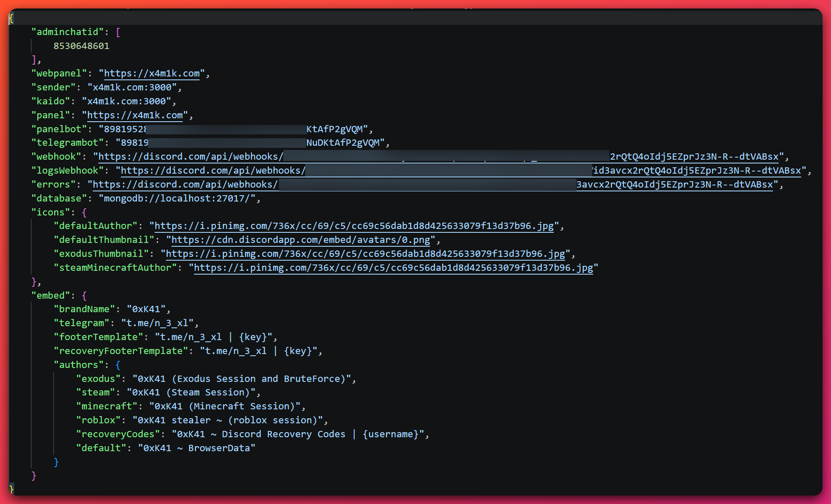Screen dimensions: 831x504
Task: Click the "telegrambot" key
Action: pos(68,143)
